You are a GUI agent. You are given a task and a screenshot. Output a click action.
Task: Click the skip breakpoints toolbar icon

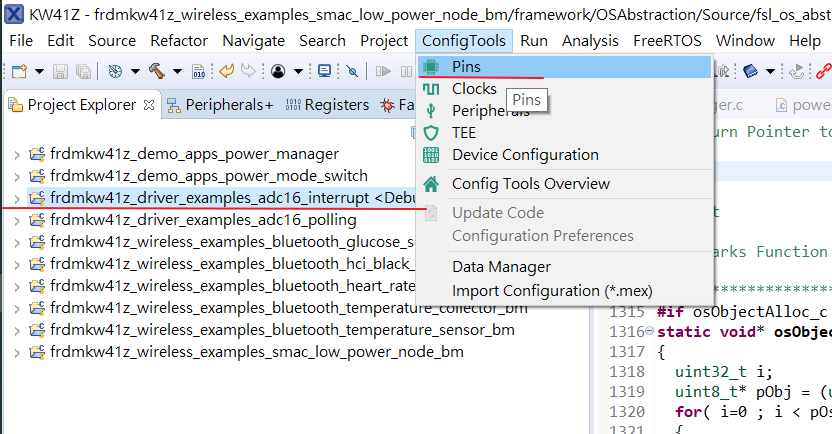point(352,71)
